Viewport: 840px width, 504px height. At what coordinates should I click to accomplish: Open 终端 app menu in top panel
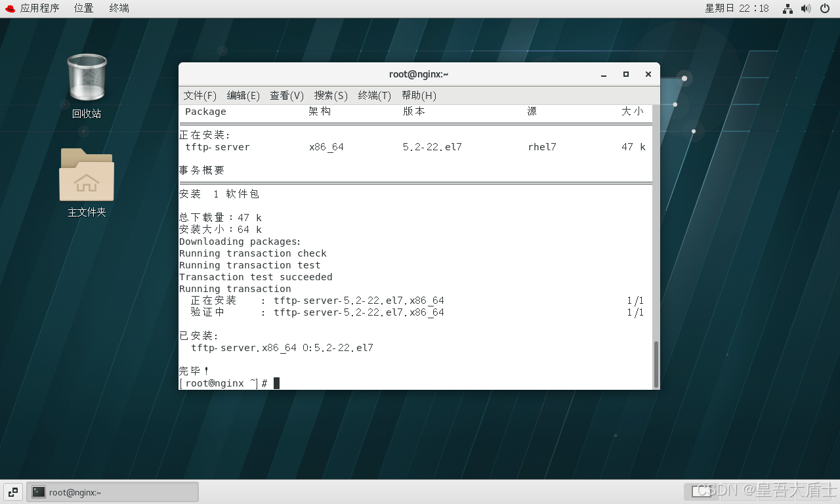119,9
